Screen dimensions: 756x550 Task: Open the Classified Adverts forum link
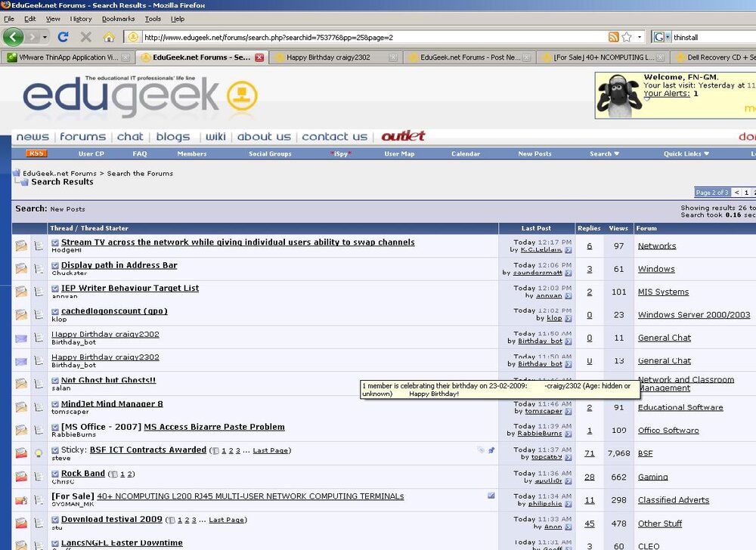click(674, 500)
